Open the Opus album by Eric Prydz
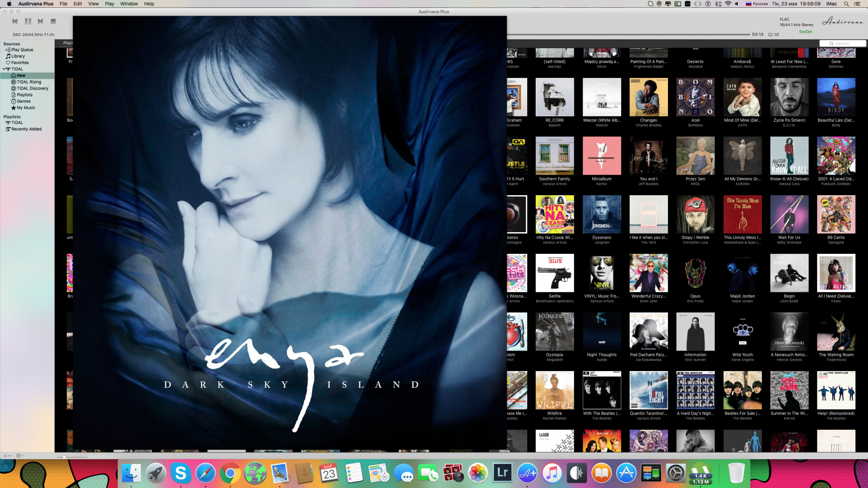The width and height of the screenshot is (868, 488). [x=695, y=273]
